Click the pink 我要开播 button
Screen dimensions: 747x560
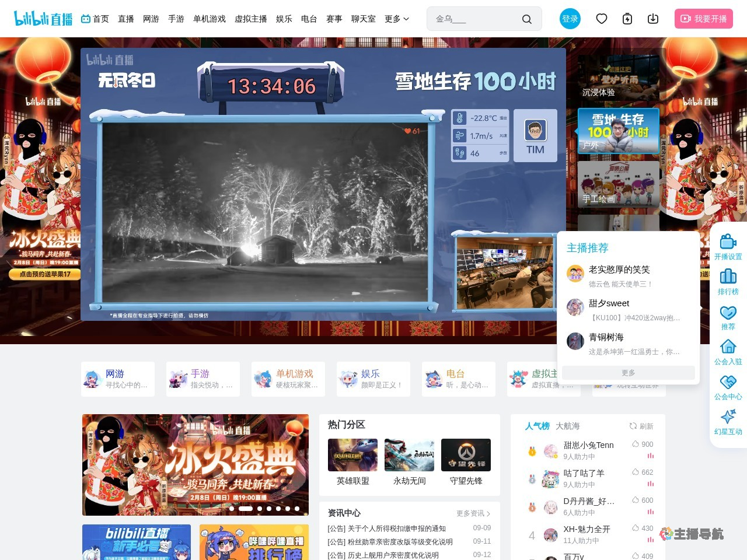[704, 19]
